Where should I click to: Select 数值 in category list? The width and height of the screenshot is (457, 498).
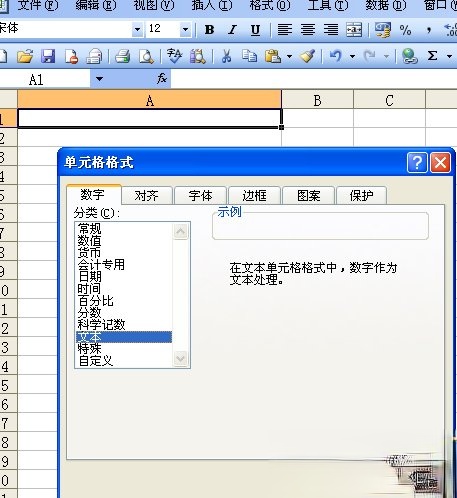pos(89,241)
